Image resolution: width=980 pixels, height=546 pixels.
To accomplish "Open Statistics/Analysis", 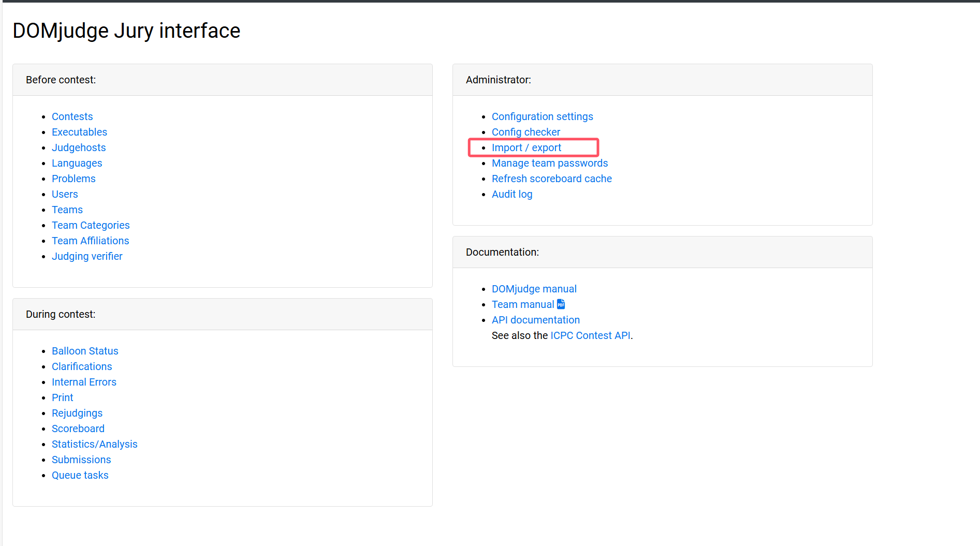I will click(x=94, y=444).
